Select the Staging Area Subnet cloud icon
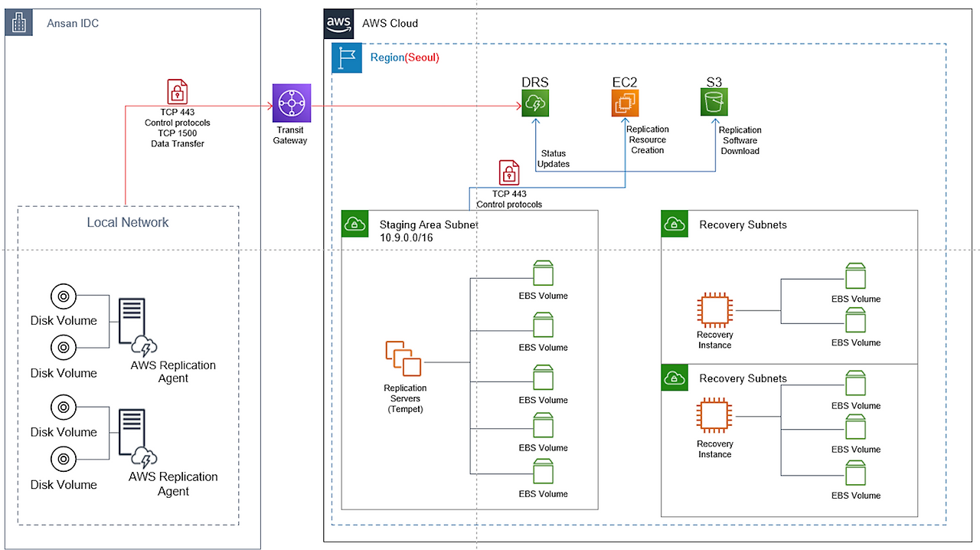Viewport: 980px width, 550px height. [354, 224]
